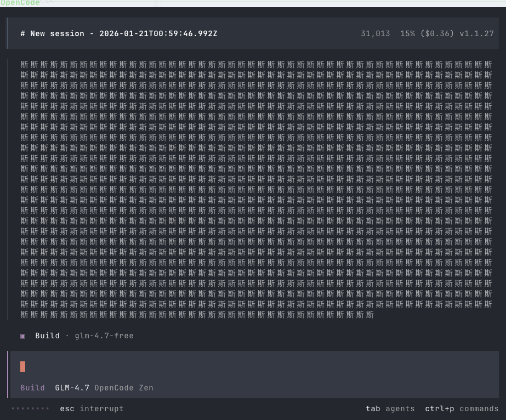Image resolution: width=506 pixels, height=420 pixels.
Task: Click the ($0.36) session cost
Action: click(437, 33)
